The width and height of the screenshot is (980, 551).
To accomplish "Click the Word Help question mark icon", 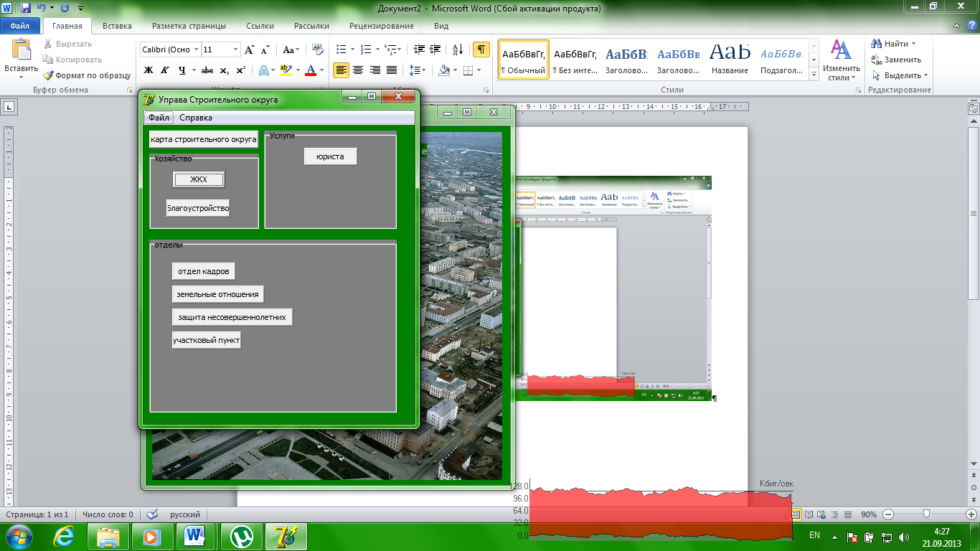I will coord(971,25).
